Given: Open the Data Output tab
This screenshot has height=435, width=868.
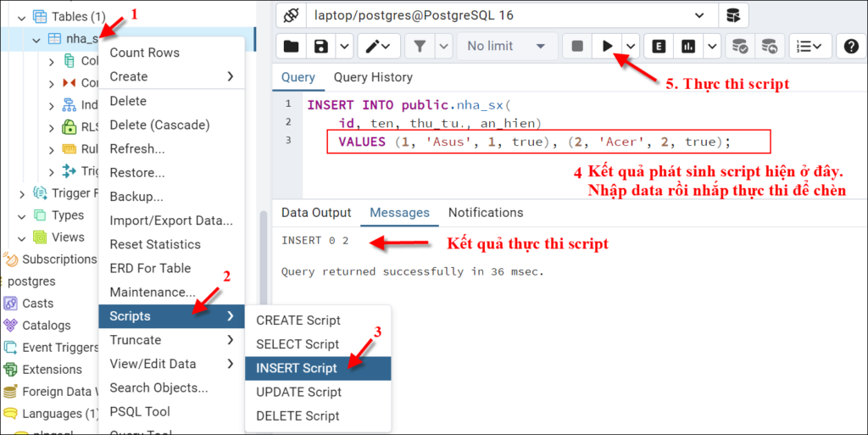Looking at the screenshot, I should click(x=316, y=213).
